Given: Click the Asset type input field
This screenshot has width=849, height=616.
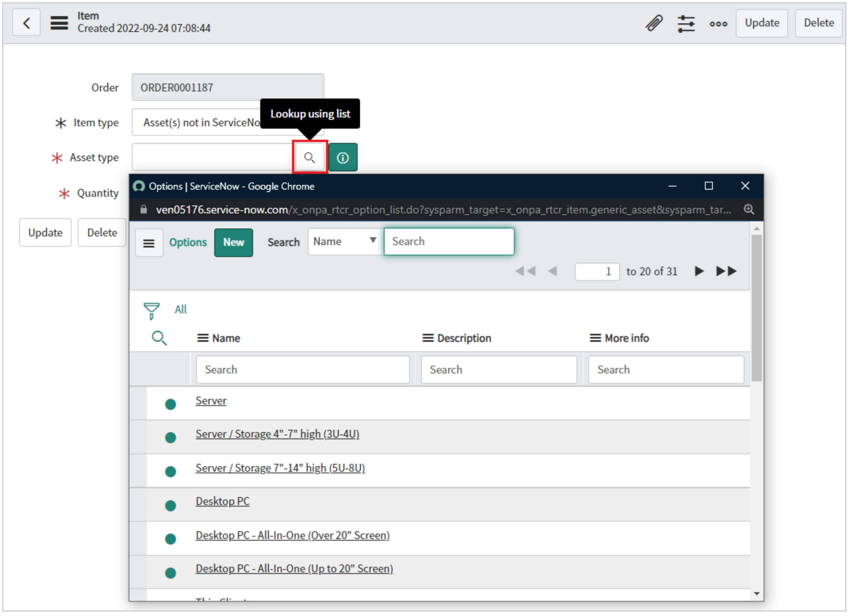Looking at the screenshot, I should click(212, 157).
